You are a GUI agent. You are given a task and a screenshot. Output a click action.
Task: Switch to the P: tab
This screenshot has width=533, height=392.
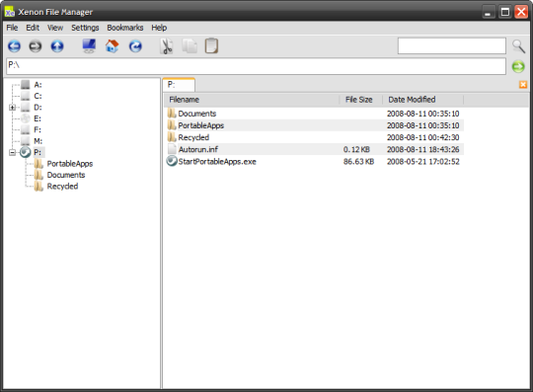pyautogui.click(x=179, y=85)
